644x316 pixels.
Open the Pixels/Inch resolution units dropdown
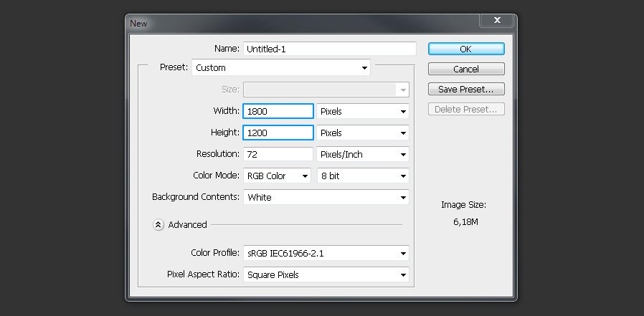coord(363,154)
